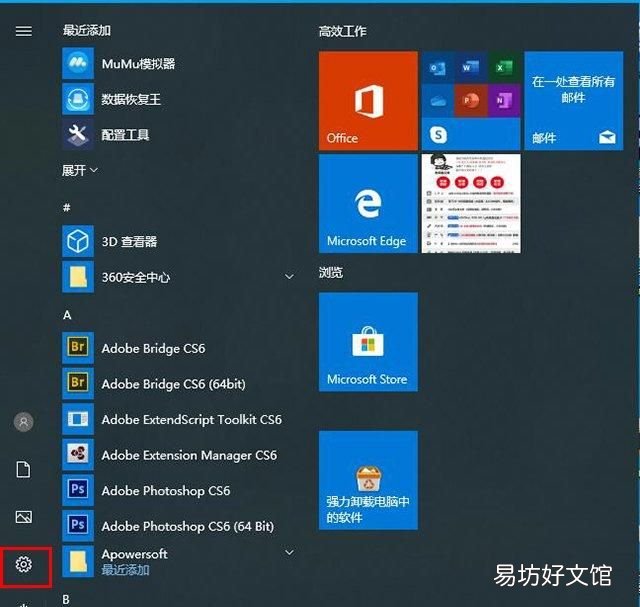Click the 360安全中心 folder icon

point(78,277)
